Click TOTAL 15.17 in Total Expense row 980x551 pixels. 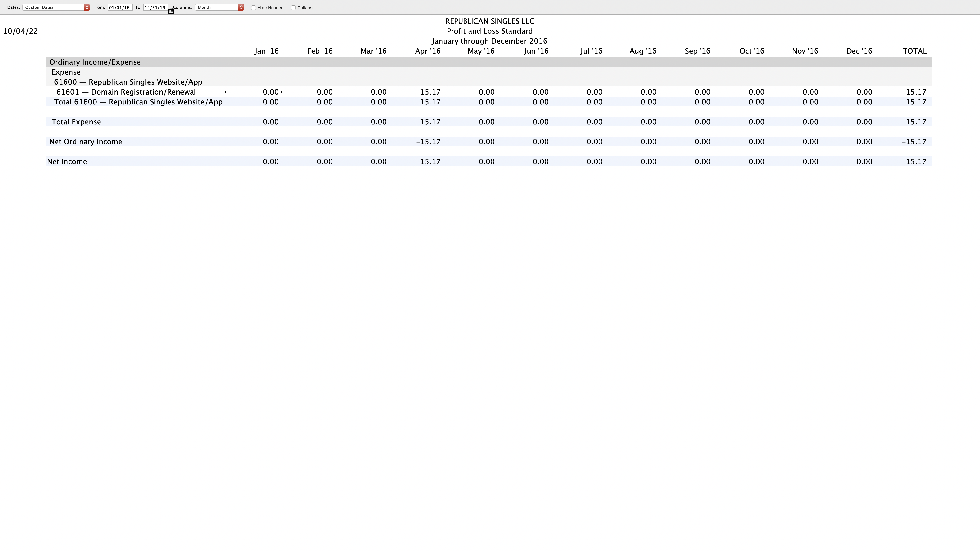pos(916,122)
